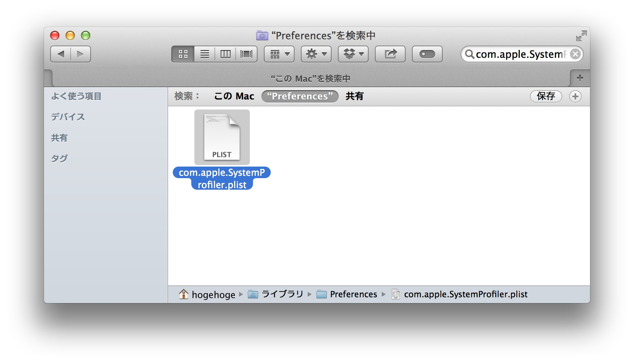This screenshot has width=634, height=364.
Task: Go forward with the right arrow button
Action: click(81, 54)
